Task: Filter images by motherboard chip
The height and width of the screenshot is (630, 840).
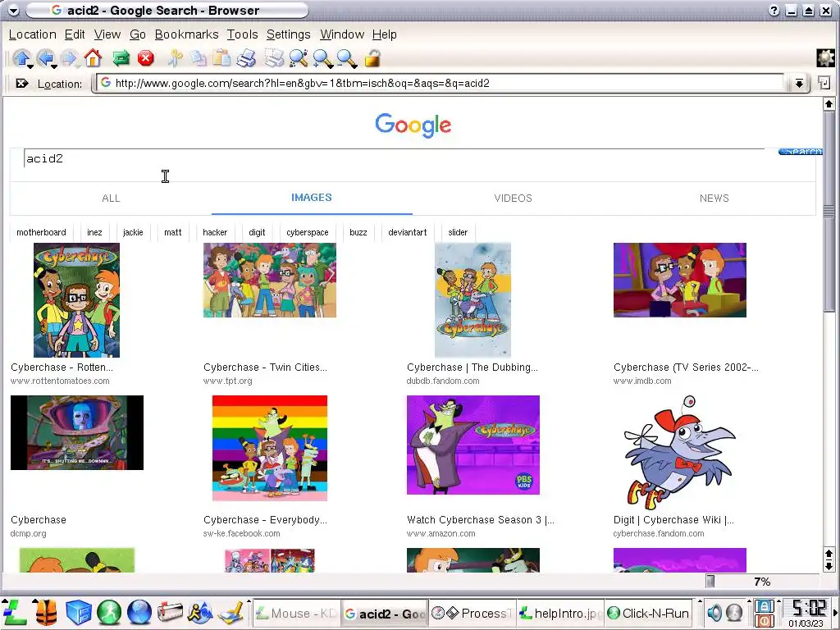Action: coord(41,232)
